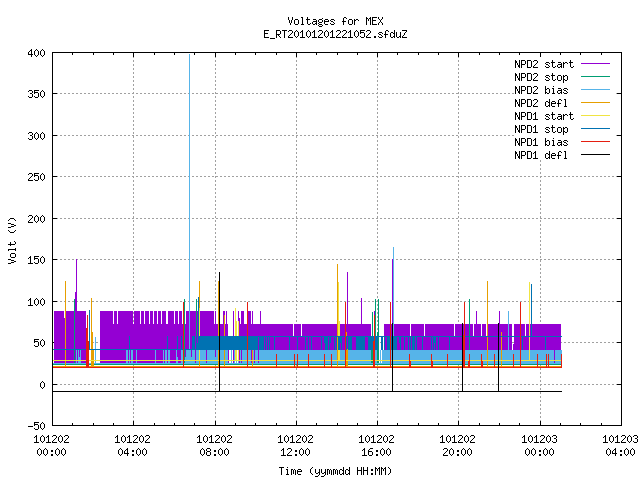Click the y-axis tick value 350
The width and height of the screenshot is (640, 480).
coord(36,94)
